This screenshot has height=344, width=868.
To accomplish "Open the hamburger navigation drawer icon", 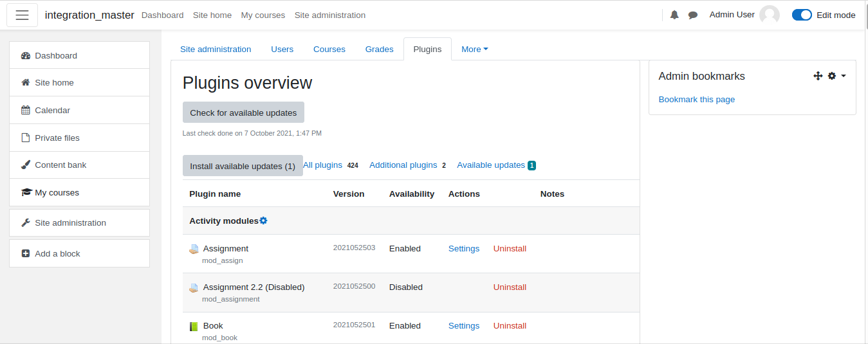I will click(x=22, y=15).
